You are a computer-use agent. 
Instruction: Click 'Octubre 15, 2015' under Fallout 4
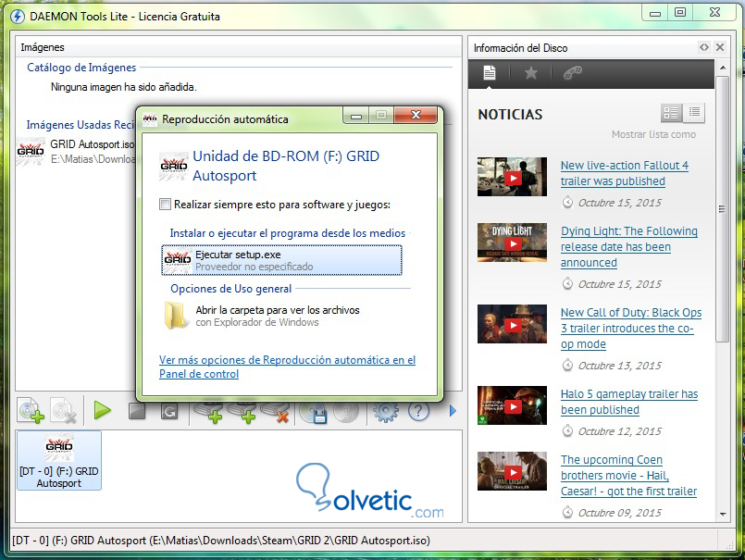[619, 203]
